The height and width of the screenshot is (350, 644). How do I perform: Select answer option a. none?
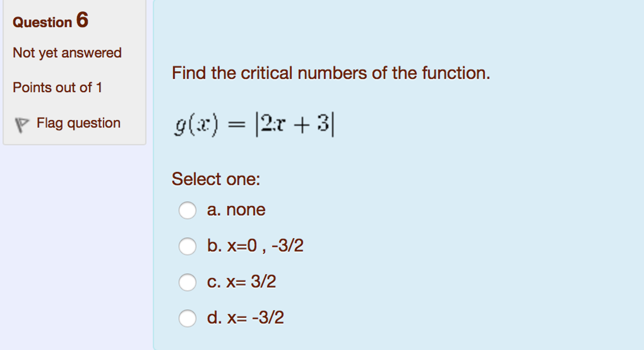click(237, 209)
